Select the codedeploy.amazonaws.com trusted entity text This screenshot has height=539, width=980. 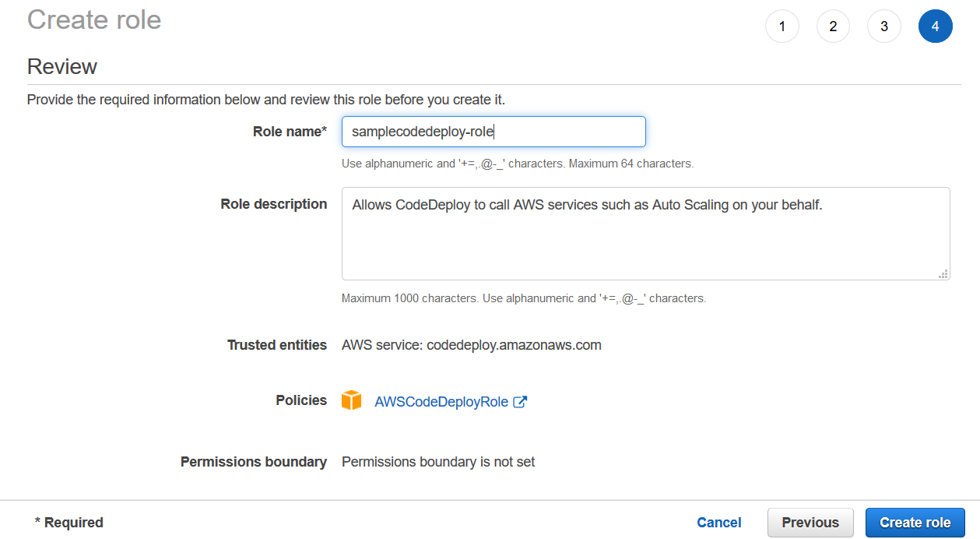point(514,345)
